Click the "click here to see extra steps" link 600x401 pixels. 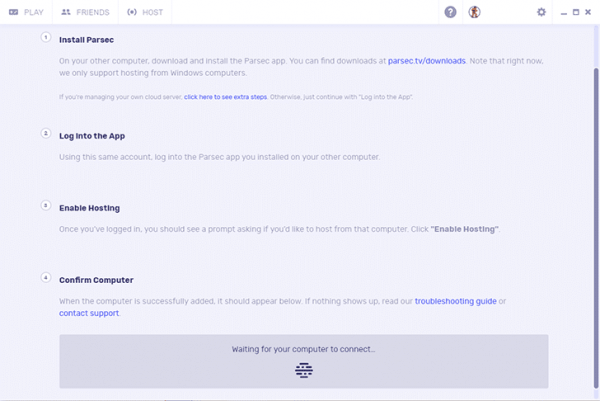[225, 96]
